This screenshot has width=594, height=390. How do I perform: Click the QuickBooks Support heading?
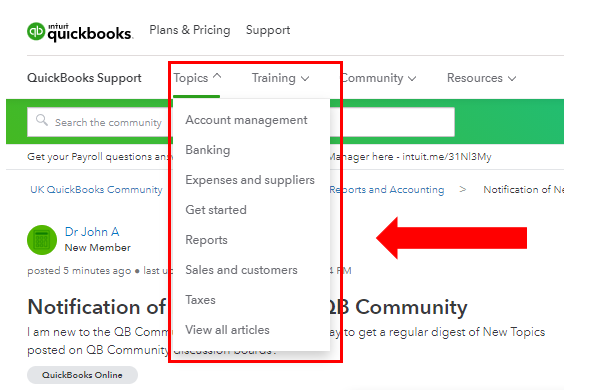pos(84,78)
